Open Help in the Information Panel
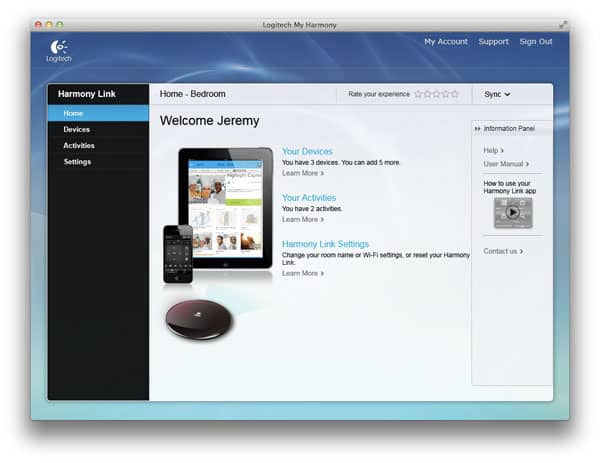The width and height of the screenshot is (600, 463). pyautogui.click(x=493, y=150)
